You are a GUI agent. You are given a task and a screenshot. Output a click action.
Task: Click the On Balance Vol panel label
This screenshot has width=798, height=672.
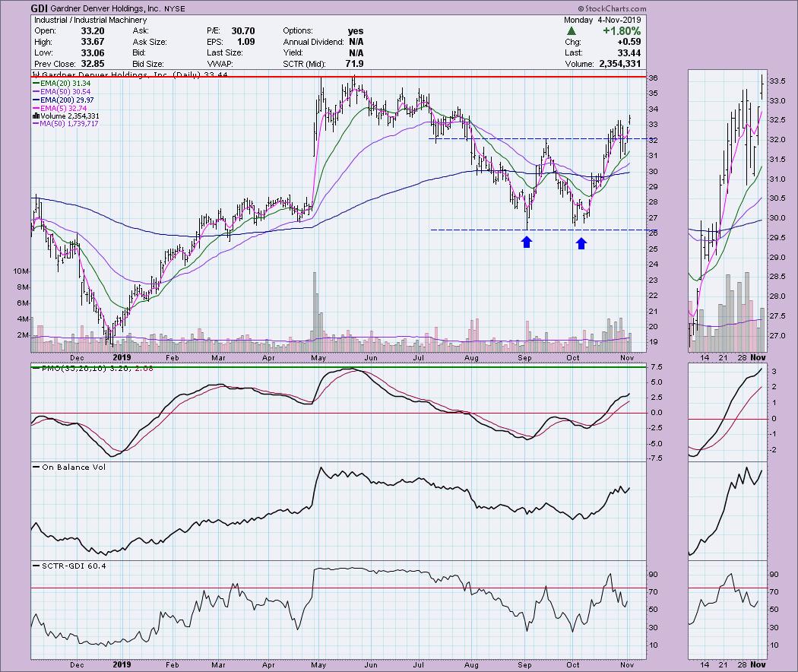click(x=69, y=467)
